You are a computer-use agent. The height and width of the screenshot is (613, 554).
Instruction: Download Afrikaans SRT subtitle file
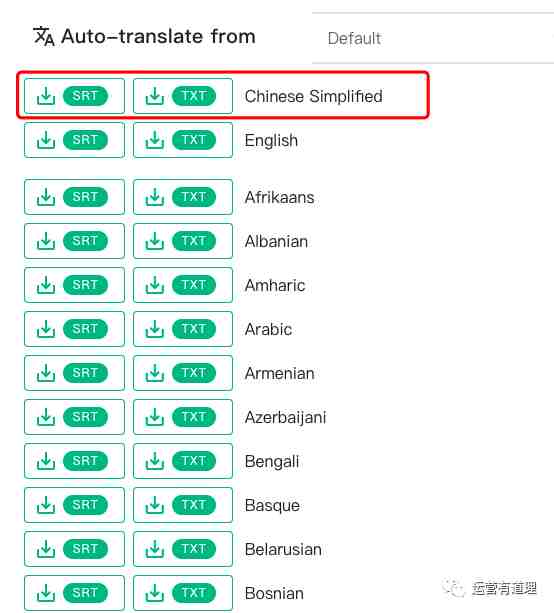tap(74, 197)
